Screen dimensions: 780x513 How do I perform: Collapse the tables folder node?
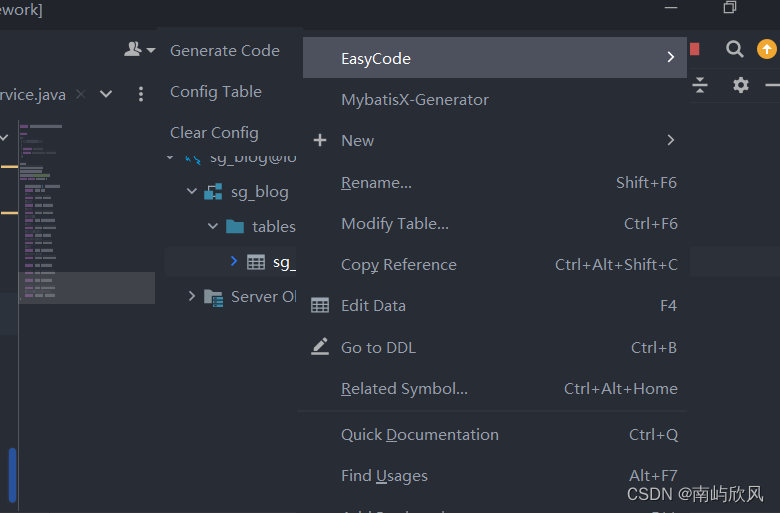pyautogui.click(x=212, y=227)
